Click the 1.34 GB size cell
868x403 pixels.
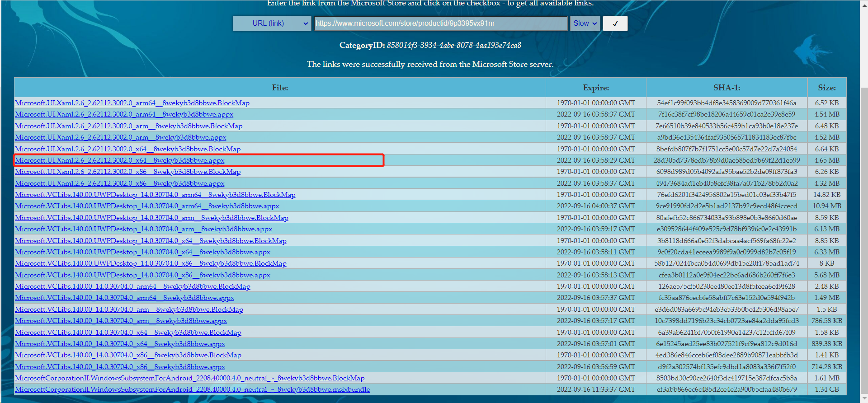(x=827, y=389)
